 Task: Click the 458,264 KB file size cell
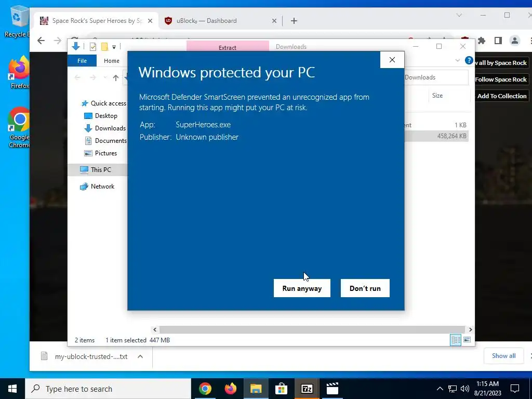pyautogui.click(x=451, y=136)
